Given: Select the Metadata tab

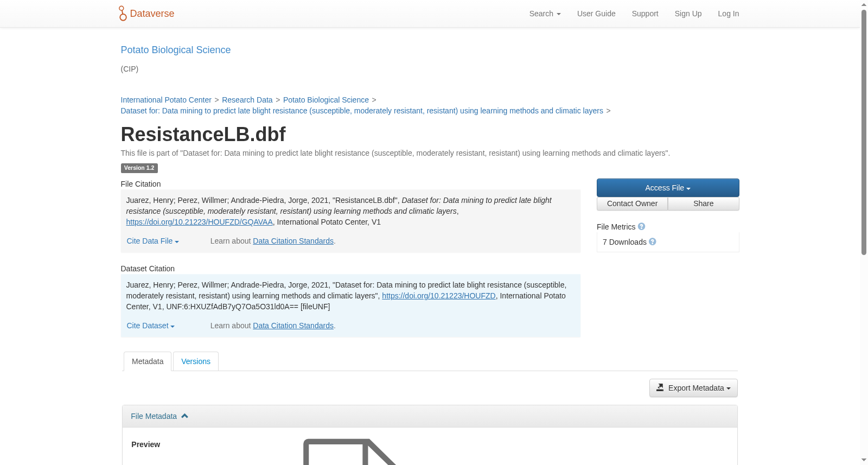Looking at the screenshot, I should [148, 361].
